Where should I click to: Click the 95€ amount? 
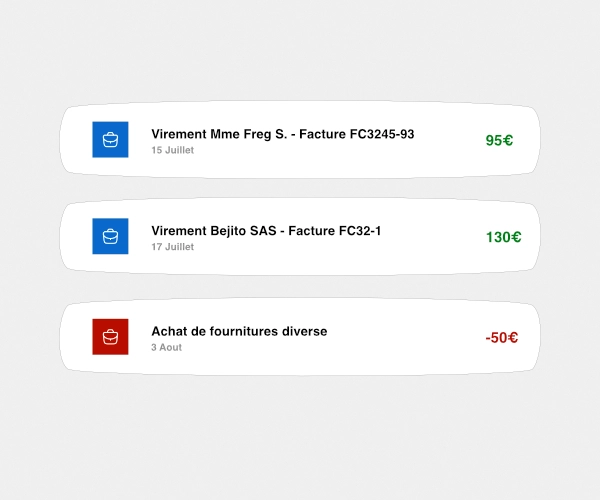(x=499, y=140)
